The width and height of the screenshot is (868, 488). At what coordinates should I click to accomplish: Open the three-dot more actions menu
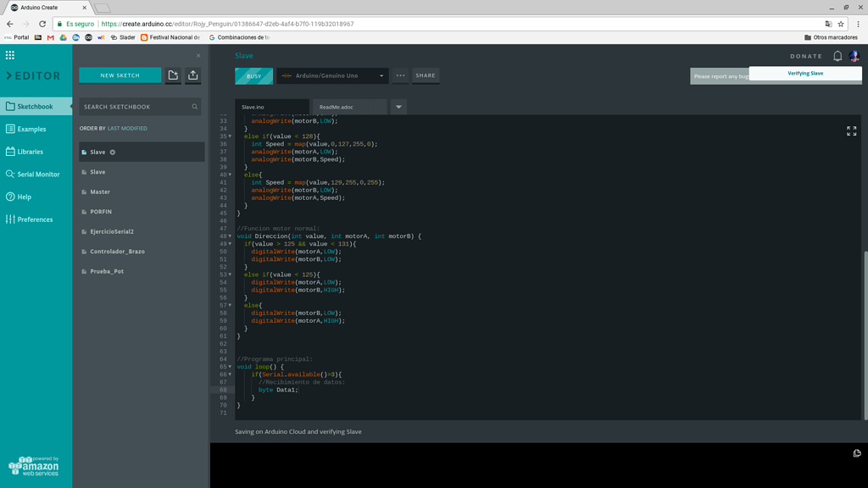coord(400,75)
